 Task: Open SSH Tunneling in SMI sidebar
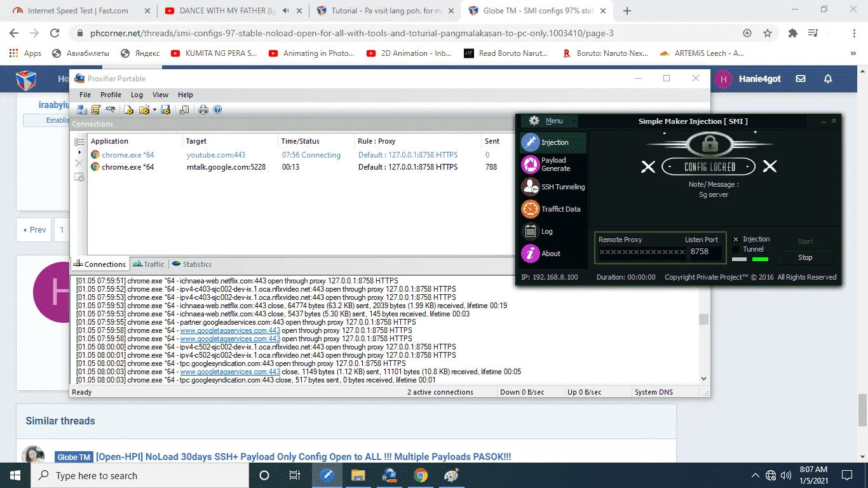point(553,187)
